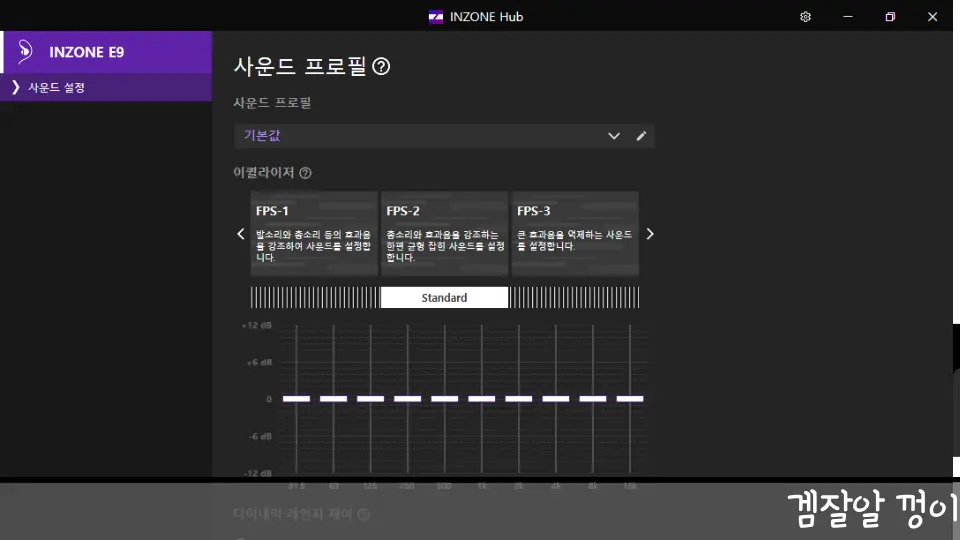Click the 16k equalizer band slider
This screenshot has height=540, width=960.
tap(630, 399)
